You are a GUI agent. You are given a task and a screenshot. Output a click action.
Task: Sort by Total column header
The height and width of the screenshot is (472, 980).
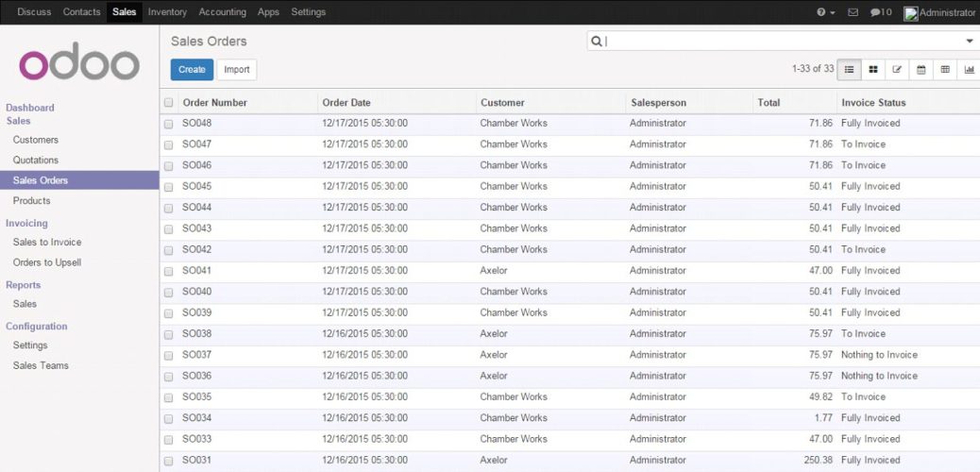click(769, 103)
